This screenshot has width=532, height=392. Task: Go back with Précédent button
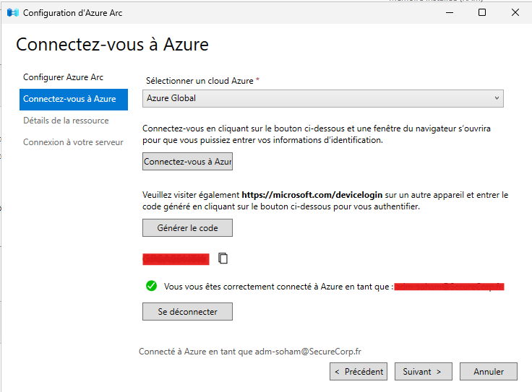tap(359, 371)
